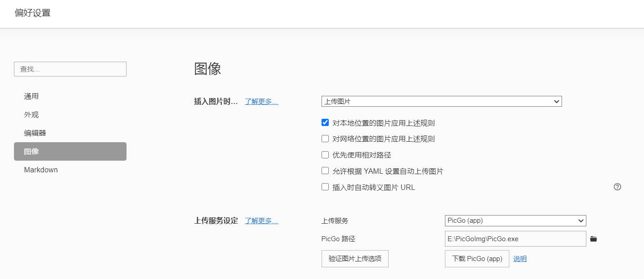Open 了解更多 link beside 插入图片时
This screenshot has height=279, width=644.
click(x=261, y=102)
